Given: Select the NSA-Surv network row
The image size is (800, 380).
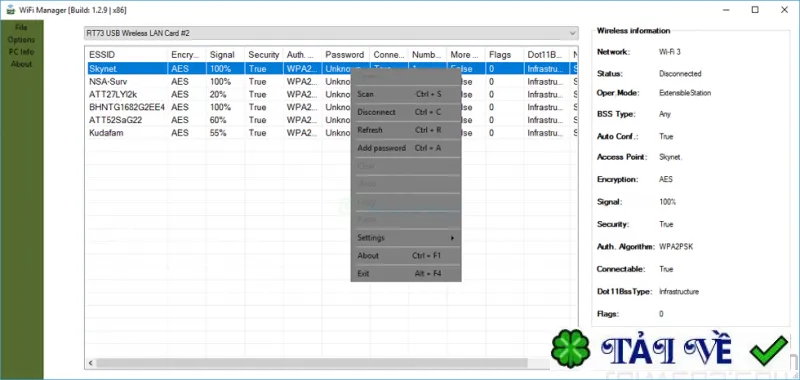Looking at the screenshot, I should coord(332,82).
